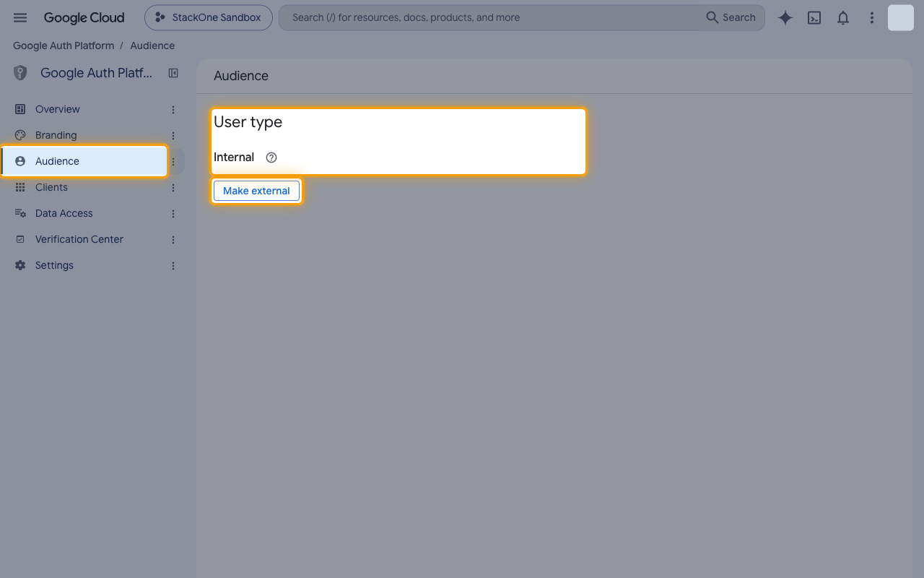Open the notifications bell

[x=843, y=17]
